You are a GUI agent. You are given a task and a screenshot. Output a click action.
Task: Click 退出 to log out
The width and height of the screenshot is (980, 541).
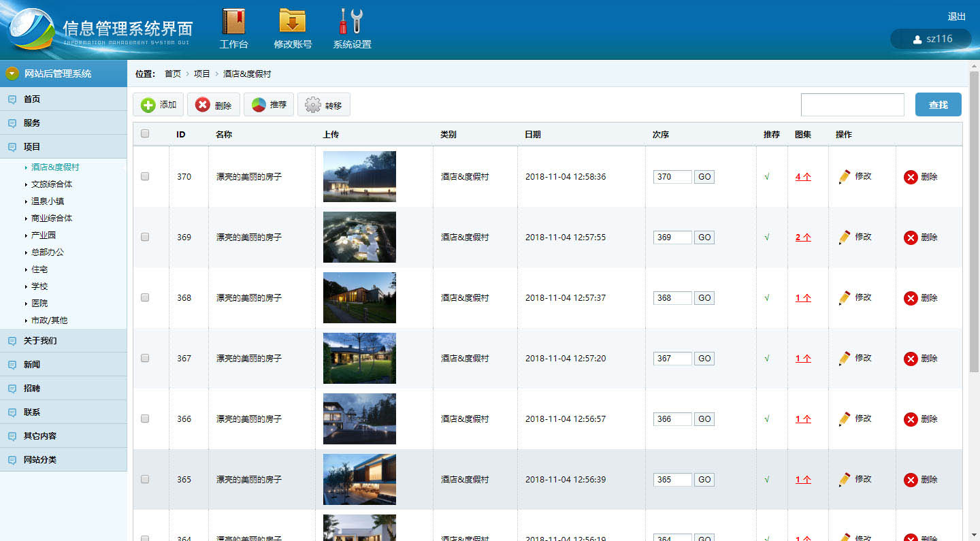coord(957,16)
